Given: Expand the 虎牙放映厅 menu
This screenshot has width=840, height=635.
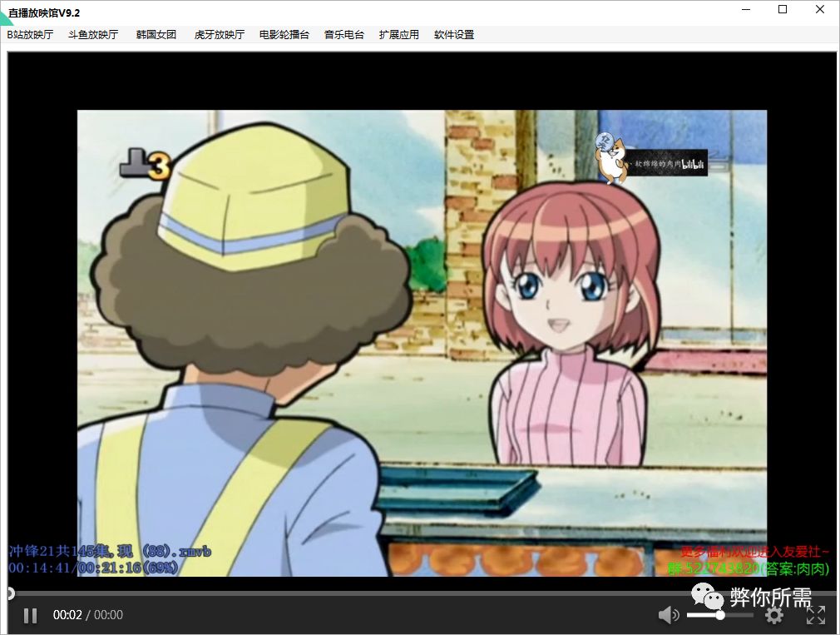Looking at the screenshot, I should point(219,35).
